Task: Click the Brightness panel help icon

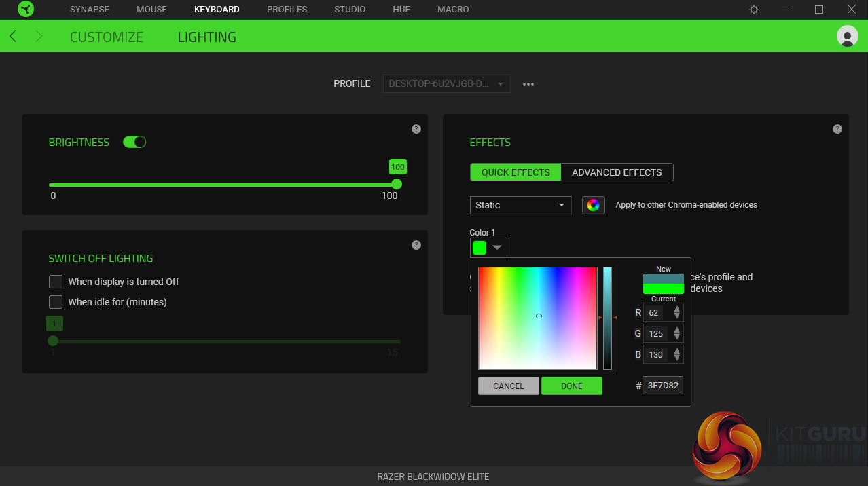Action: (x=416, y=129)
